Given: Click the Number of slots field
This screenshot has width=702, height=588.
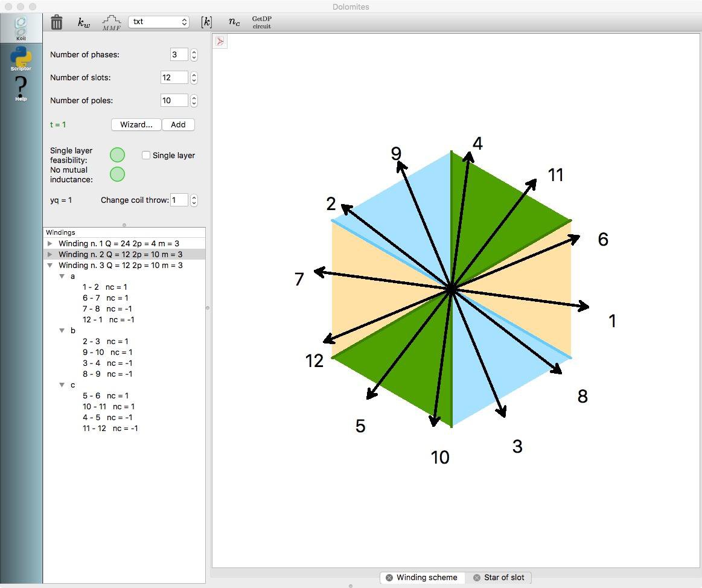Looking at the screenshot, I should [x=174, y=77].
